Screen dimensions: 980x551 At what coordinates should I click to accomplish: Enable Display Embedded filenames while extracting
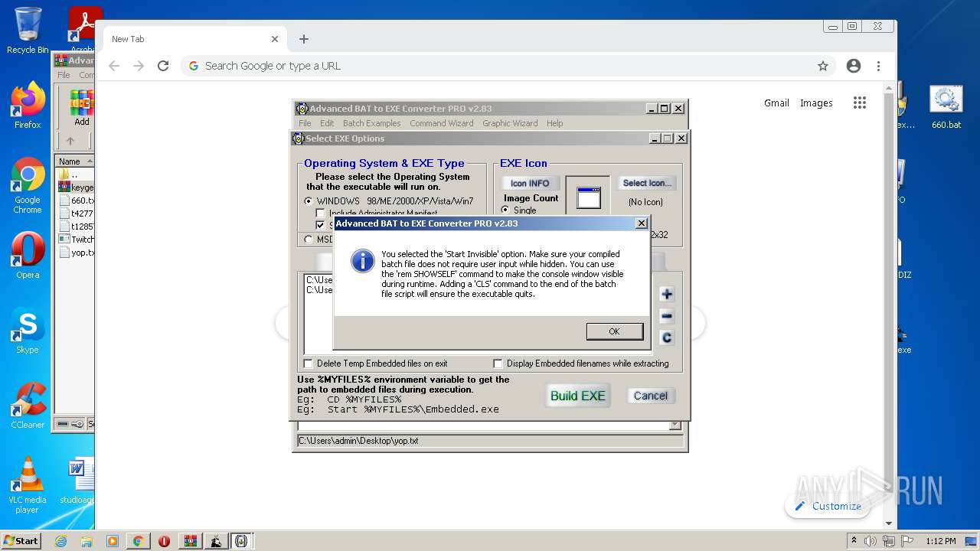[498, 364]
